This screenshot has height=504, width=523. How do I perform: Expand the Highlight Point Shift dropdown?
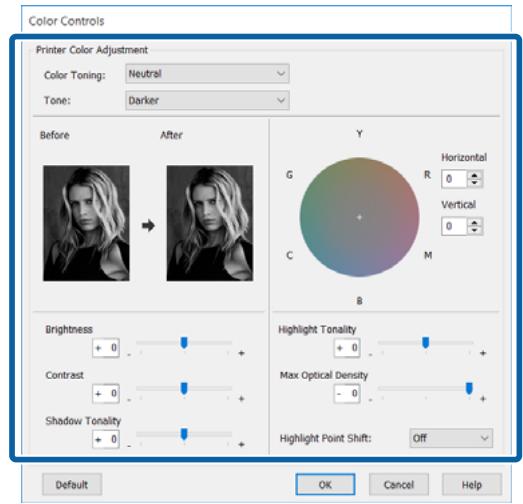point(451,438)
